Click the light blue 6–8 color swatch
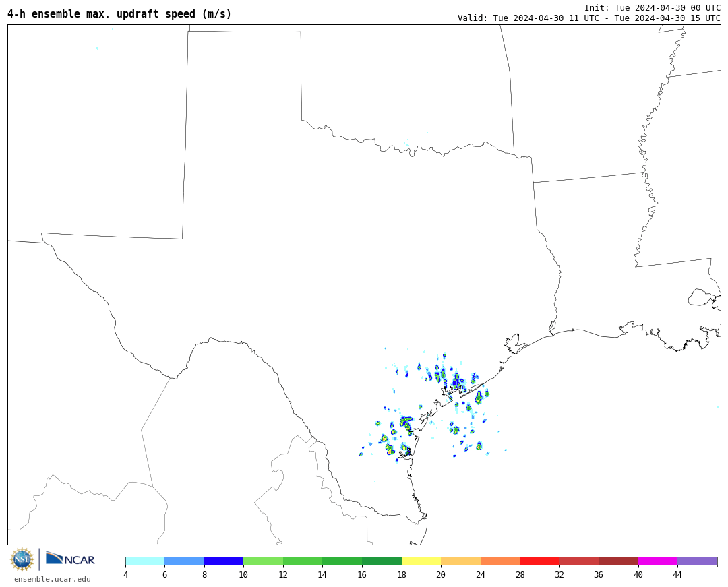This screenshot has width=728, height=587. point(184,561)
